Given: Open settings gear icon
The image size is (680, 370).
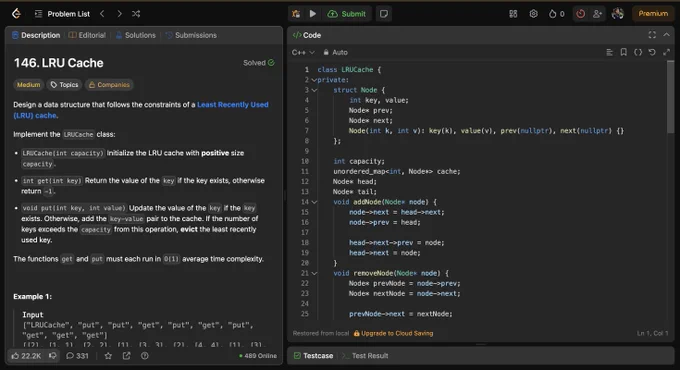Looking at the screenshot, I should [533, 14].
